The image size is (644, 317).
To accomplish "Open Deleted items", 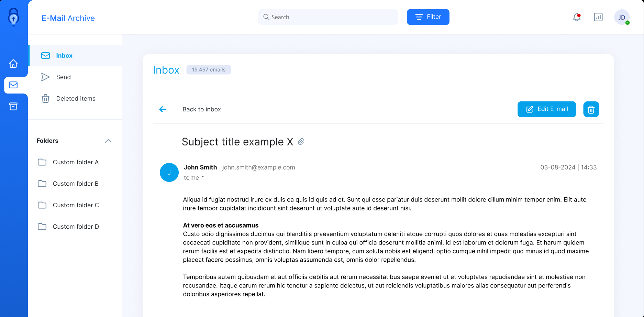I will pos(75,99).
